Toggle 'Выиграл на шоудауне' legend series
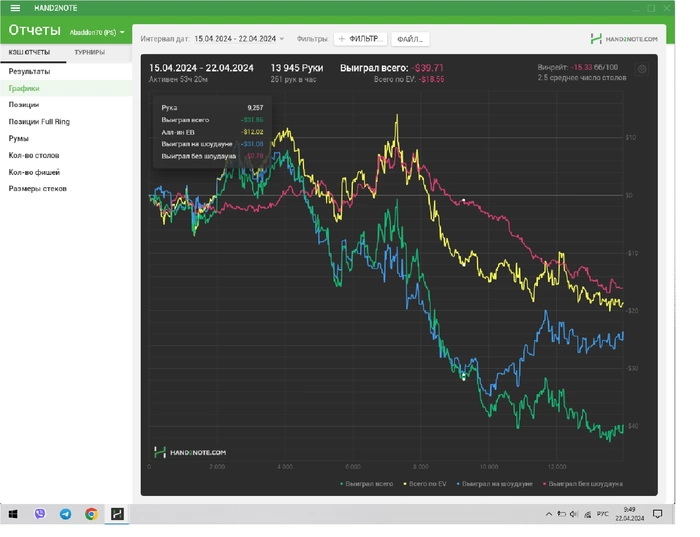 pos(495,483)
